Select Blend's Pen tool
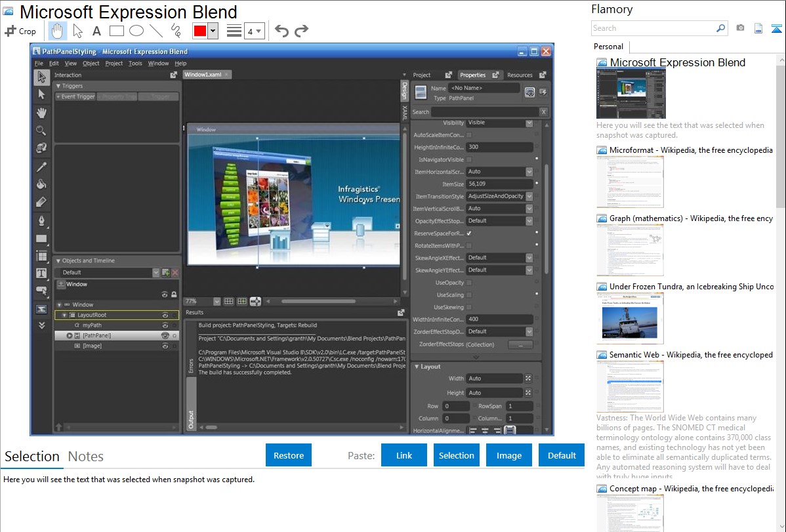 click(41, 220)
